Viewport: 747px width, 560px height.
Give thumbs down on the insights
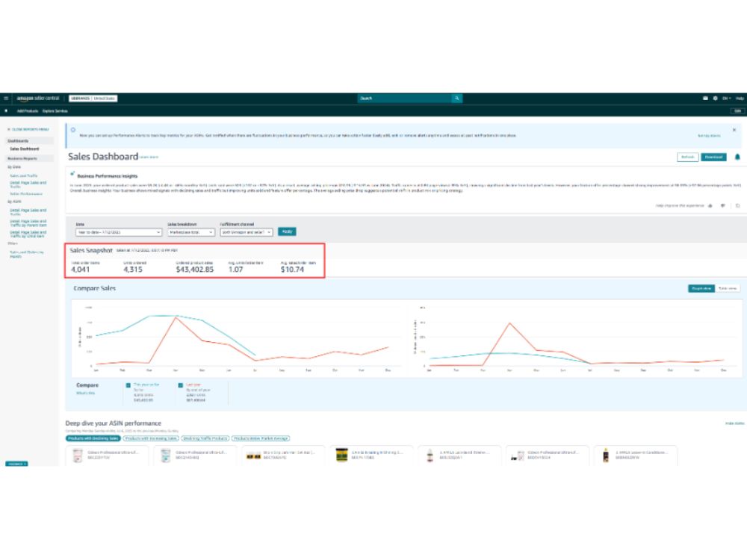tap(723, 206)
